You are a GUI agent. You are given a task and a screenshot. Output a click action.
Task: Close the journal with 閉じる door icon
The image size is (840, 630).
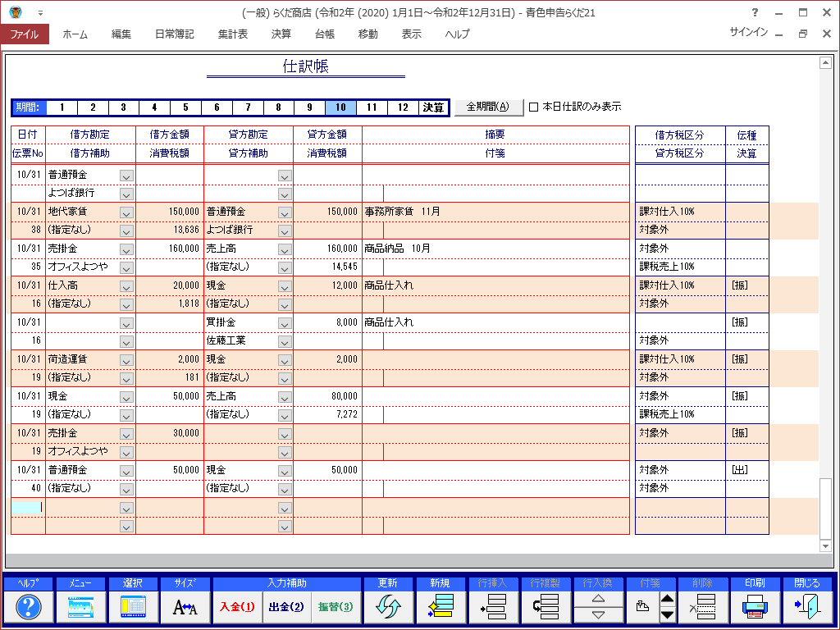pos(807,606)
